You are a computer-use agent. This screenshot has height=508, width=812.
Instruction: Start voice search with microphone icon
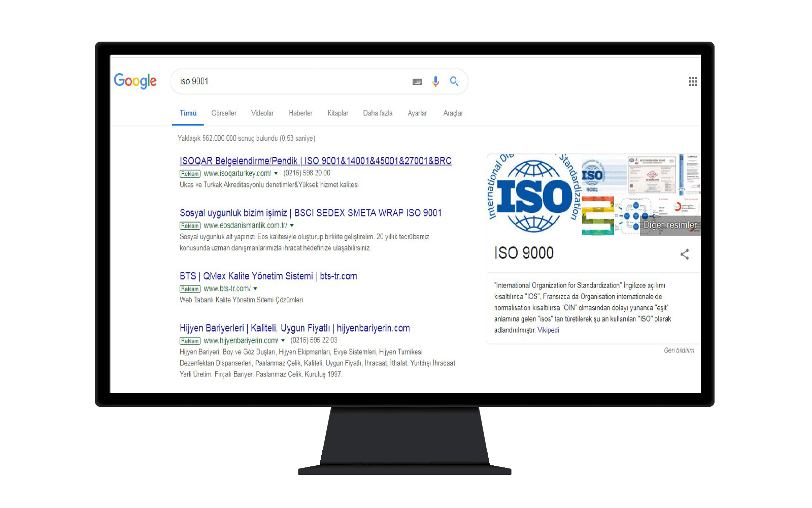[435, 82]
